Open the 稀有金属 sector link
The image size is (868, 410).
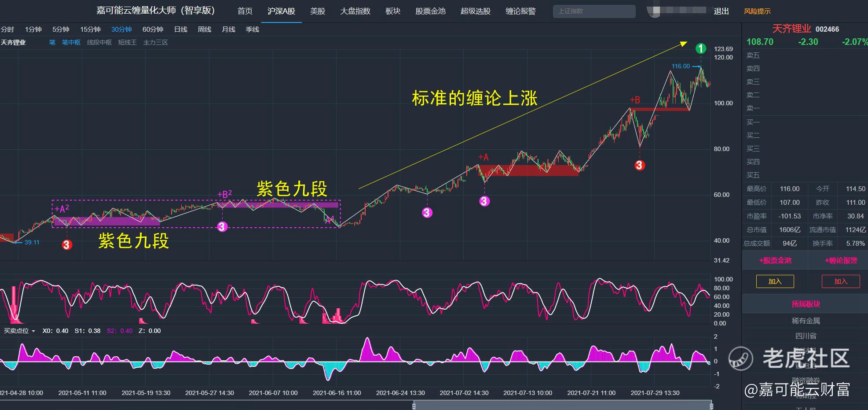[806, 321]
